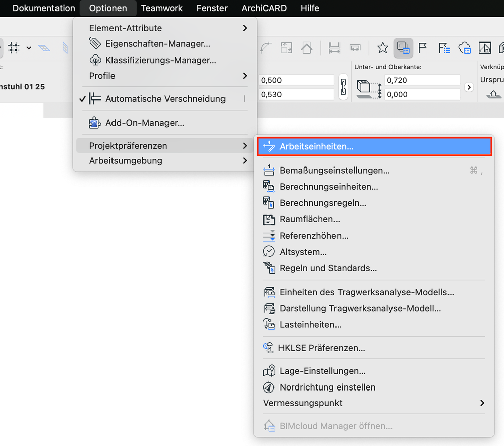504x446 pixels.
Task: Click the Berechnungsregeln icon
Action: pos(269,203)
